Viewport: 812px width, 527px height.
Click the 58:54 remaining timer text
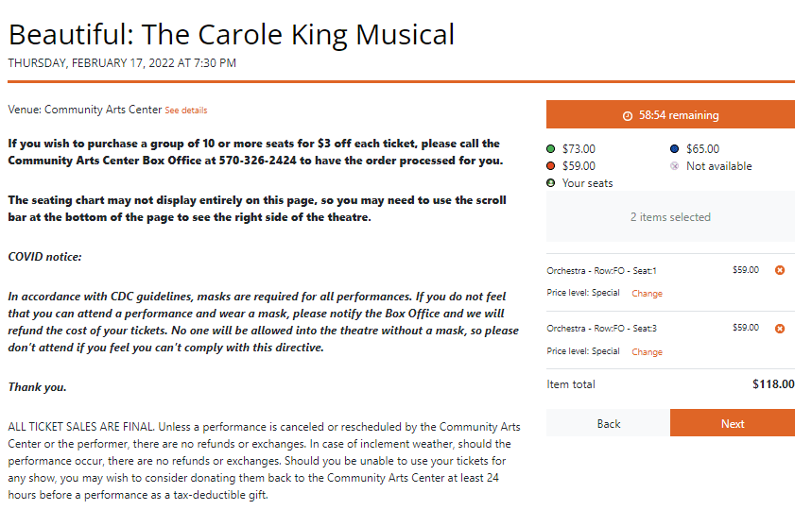pos(679,115)
